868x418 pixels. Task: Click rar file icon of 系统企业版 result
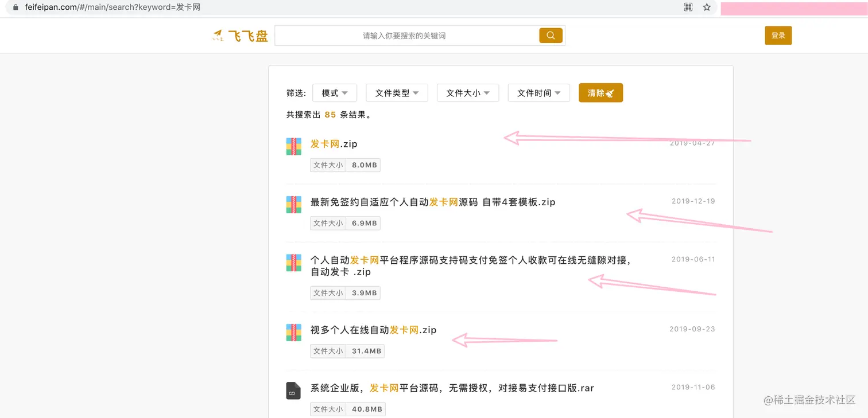click(x=294, y=390)
